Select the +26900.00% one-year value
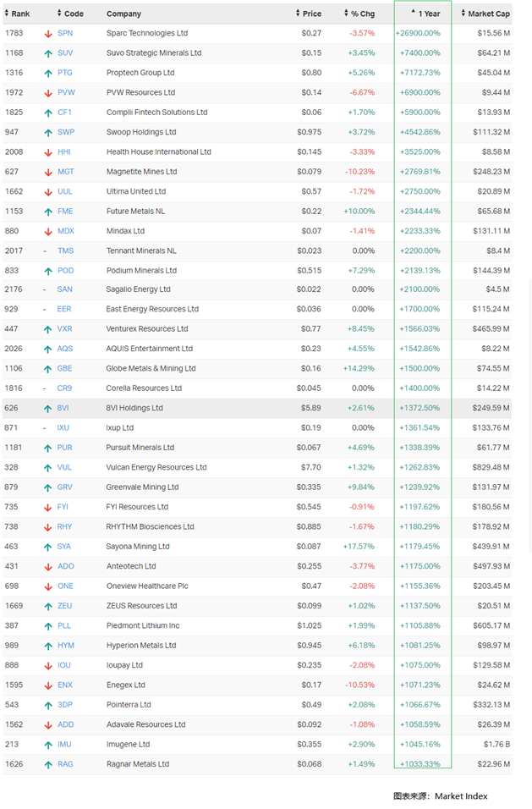Viewport: 532px width, 809px height. tap(418, 33)
